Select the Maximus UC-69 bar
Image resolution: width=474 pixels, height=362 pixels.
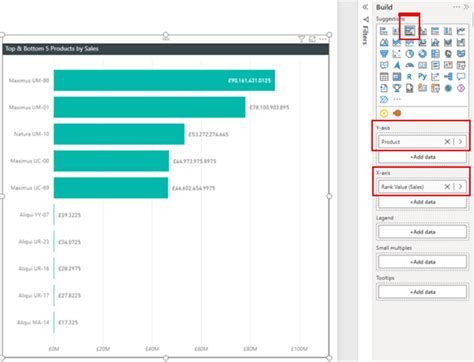pos(111,188)
